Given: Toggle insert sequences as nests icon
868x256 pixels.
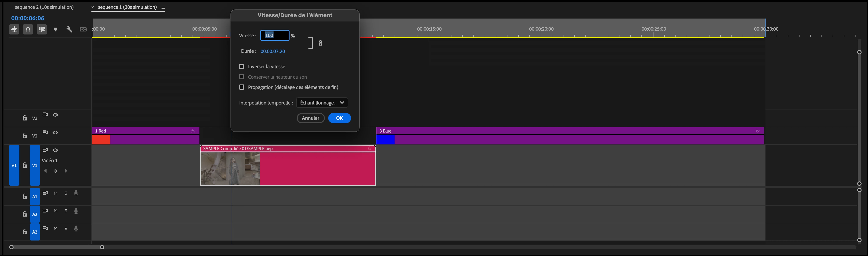Looking at the screenshot, I should 14,29.
